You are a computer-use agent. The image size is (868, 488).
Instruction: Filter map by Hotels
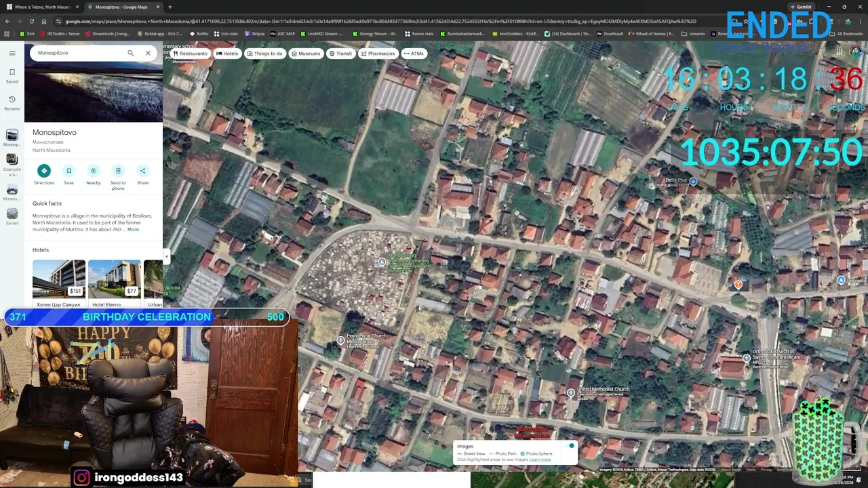click(227, 54)
